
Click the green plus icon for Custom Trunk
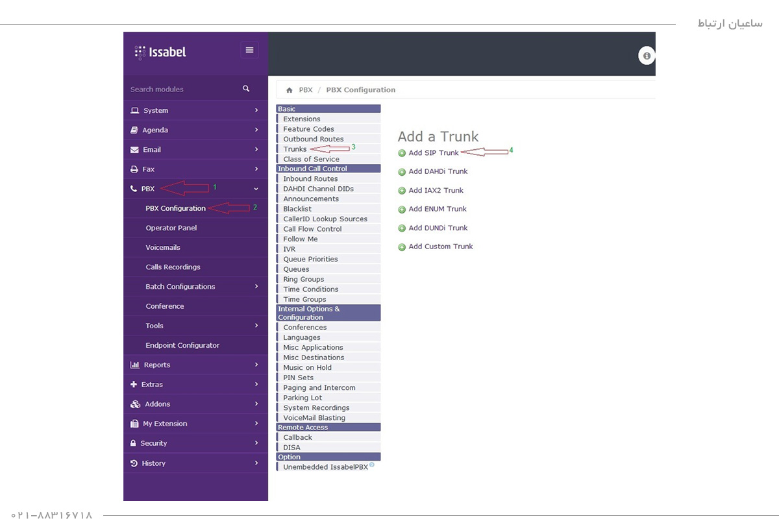[x=402, y=247]
